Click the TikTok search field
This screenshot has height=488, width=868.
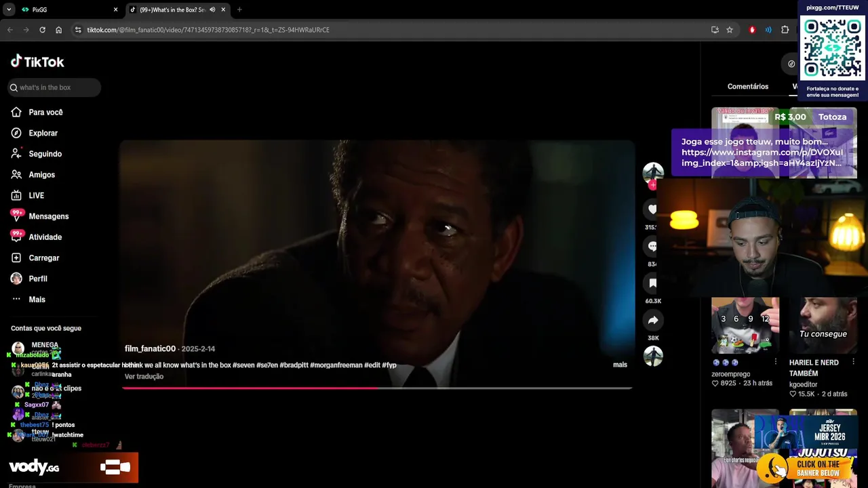pyautogui.click(x=54, y=87)
